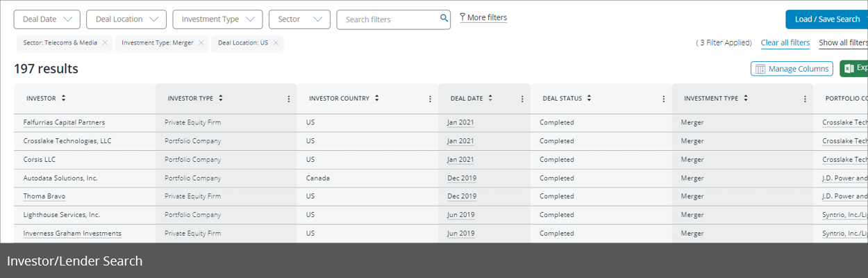Remove the Sector: Telecoms & Media filter chip
Viewport: 868px width, 278px height.
(x=105, y=43)
